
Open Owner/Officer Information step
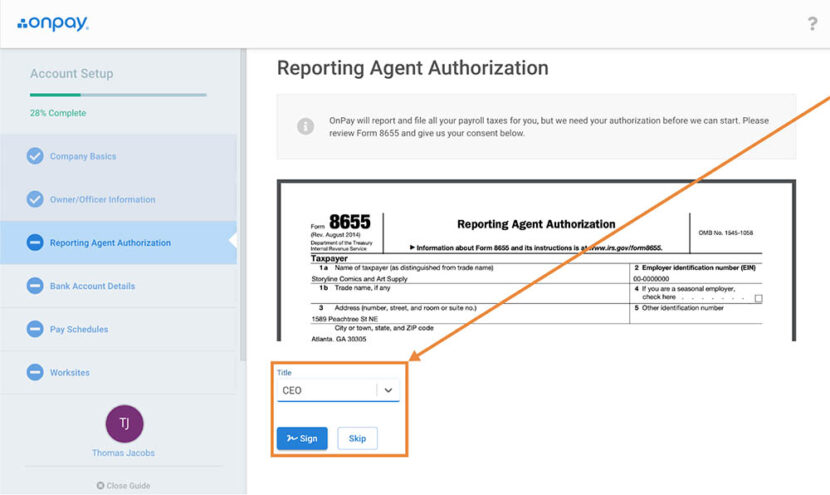[102, 199]
